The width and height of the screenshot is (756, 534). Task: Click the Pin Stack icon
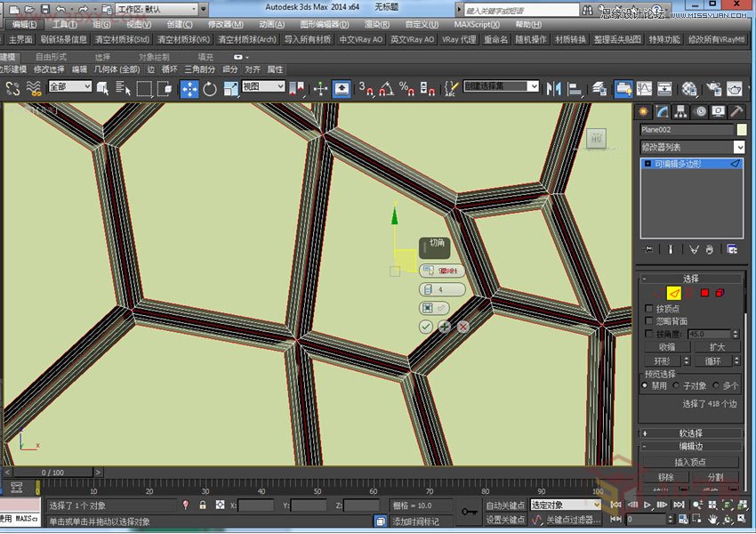tap(648, 249)
